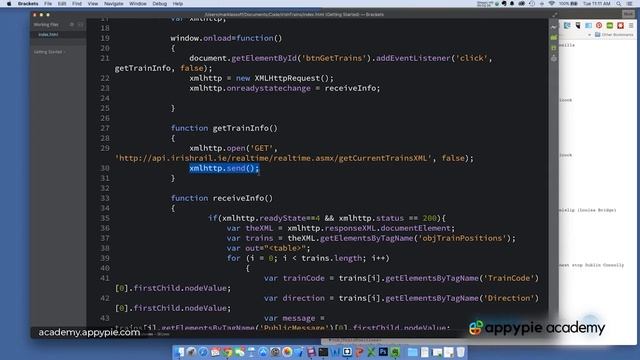Click the irishrail API URL string
Viewport: 640px width, 360px height.
tap(273, 158)
